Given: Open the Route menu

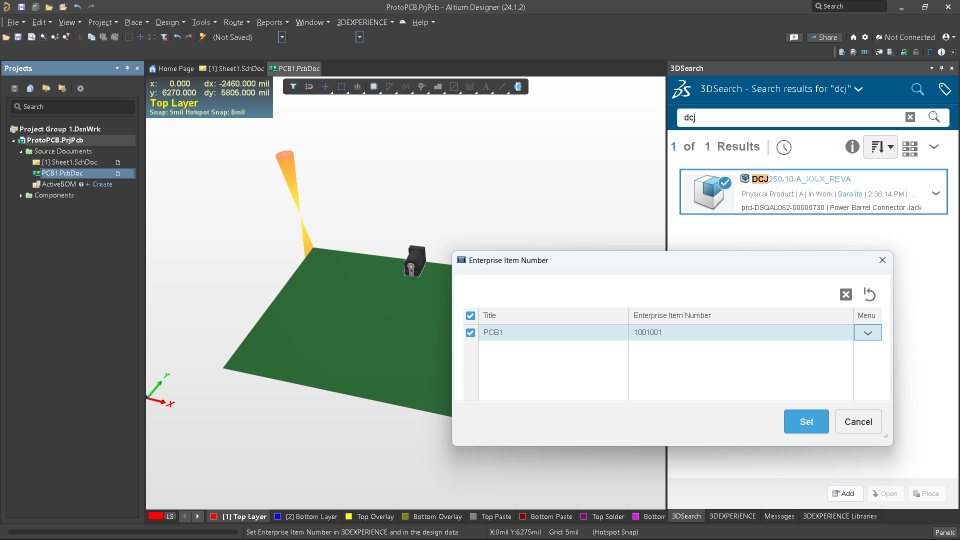Looking at the screenshot, I should pyautogui.click(x=236, y=22).
